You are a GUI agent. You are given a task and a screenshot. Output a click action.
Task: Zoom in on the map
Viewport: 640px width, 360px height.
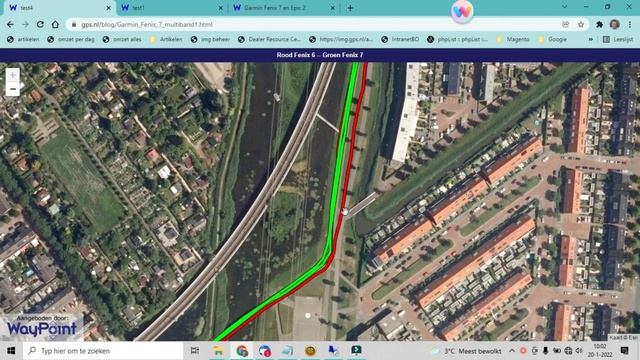tap(13, 76)
